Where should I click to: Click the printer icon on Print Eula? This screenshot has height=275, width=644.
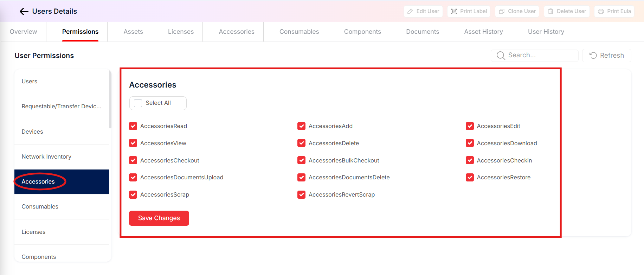[601, 11]
